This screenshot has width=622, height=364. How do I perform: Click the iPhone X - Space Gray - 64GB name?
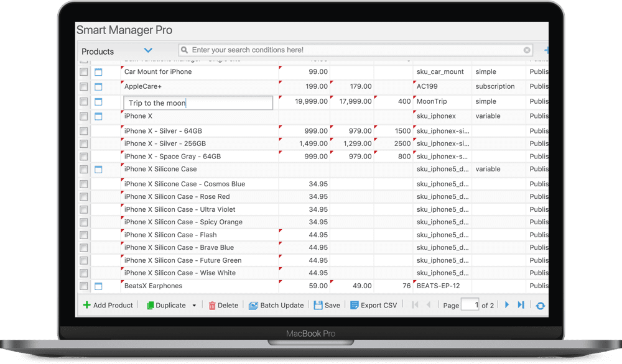tap(172, 157)
